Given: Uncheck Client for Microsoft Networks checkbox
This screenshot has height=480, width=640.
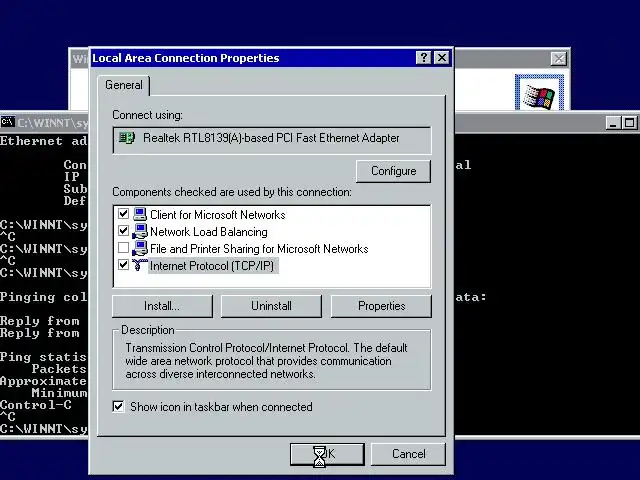Looking at the screenshot, I should [x=123, y=213].
